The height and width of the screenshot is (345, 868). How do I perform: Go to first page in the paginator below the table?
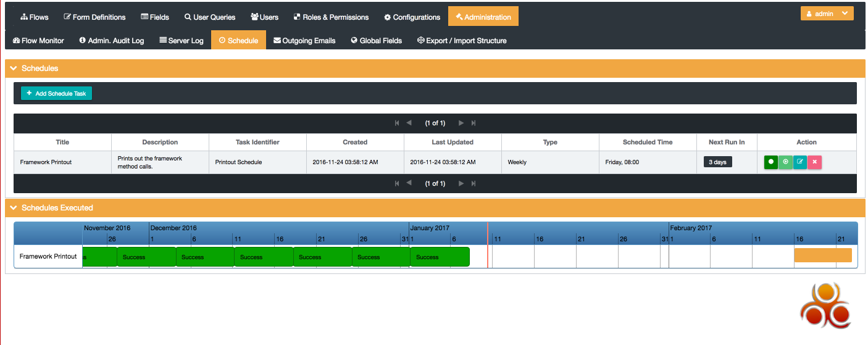point(397,183)
